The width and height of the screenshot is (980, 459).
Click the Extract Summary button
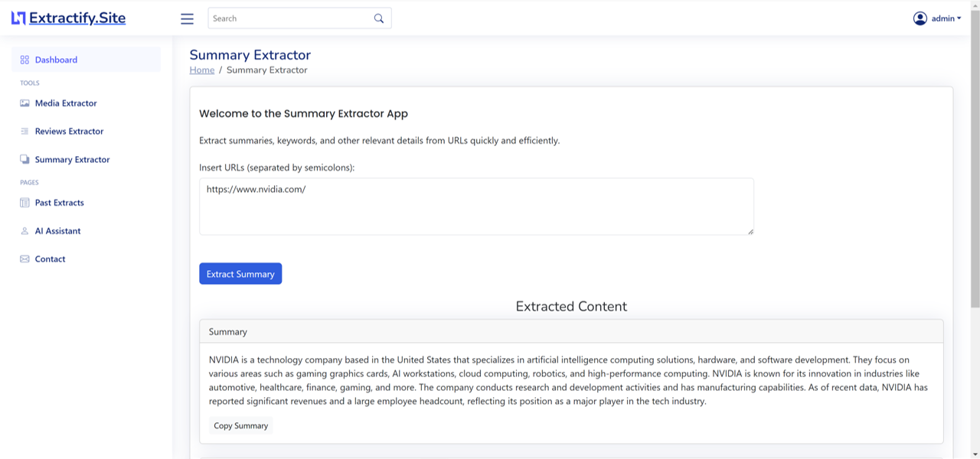pyautogui.click(x=240, y=274)
